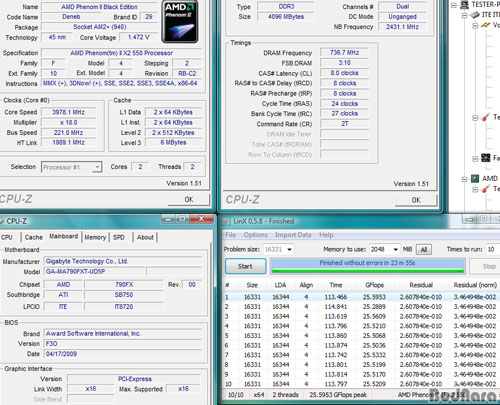The height and width of the screenshot is (405, 500).
Task: Click the Core Voltage value 1.472 V
Action: click(x=139, y=37)
